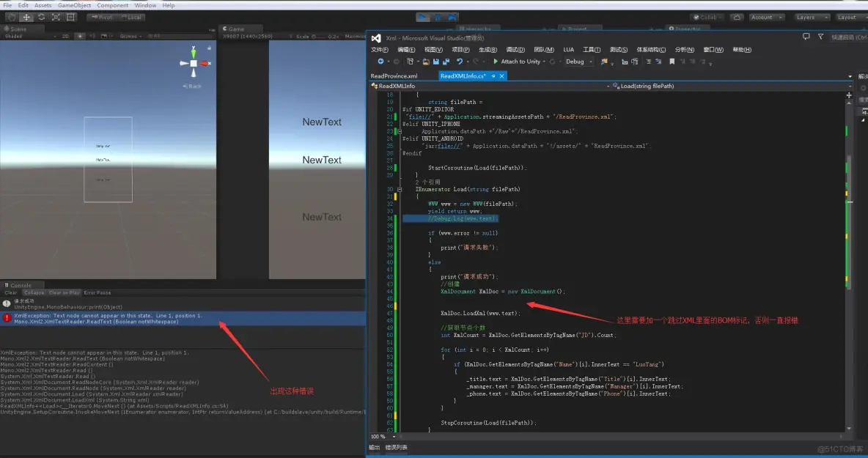Screen dimensions: 868x458
Task: Toggle scene lighting sun icon
Action: (x=80, y=36)
